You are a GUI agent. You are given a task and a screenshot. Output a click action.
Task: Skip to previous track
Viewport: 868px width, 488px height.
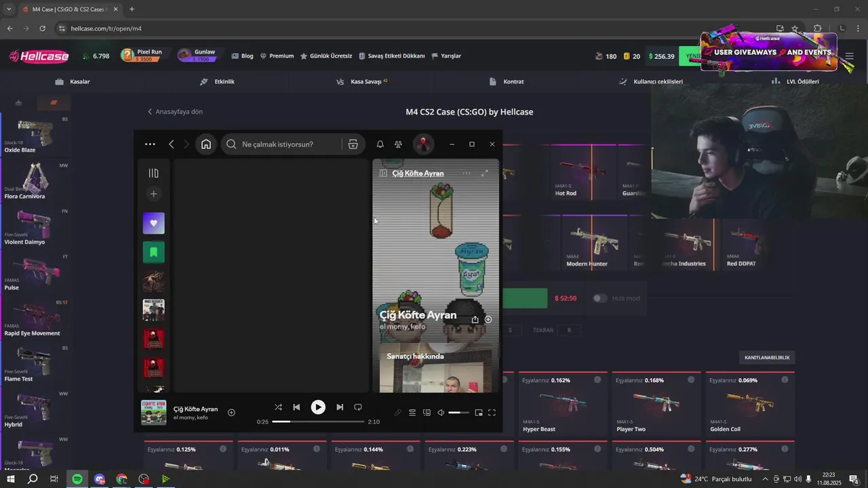pos(296,407)
